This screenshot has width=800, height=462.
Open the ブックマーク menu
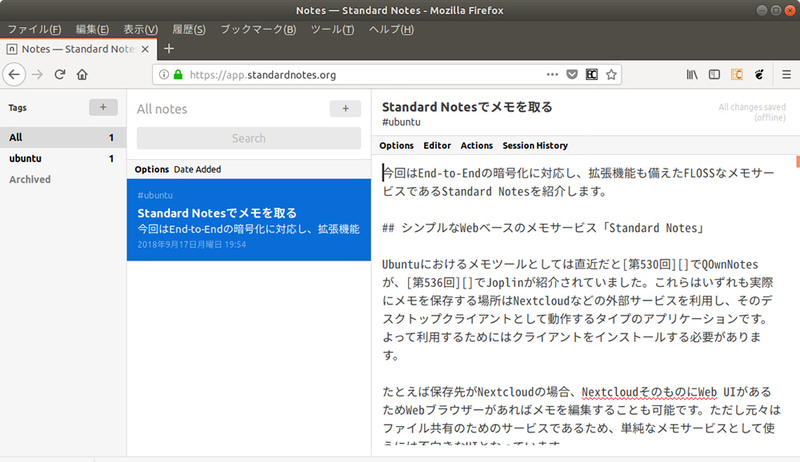tap(258, 30)
